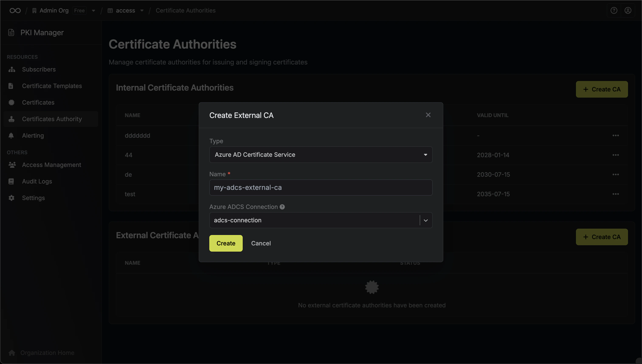Screen dimensions: 642x364
Task: Click the Certificates badge icon in sidebar
Action: [11, 102]
